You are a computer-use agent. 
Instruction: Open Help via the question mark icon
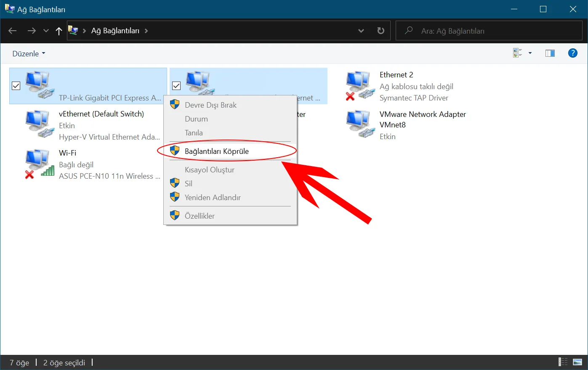573,53
